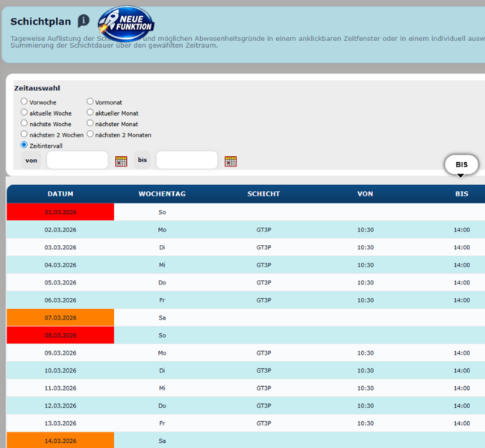Select nächster Monat option

[90, 123]
